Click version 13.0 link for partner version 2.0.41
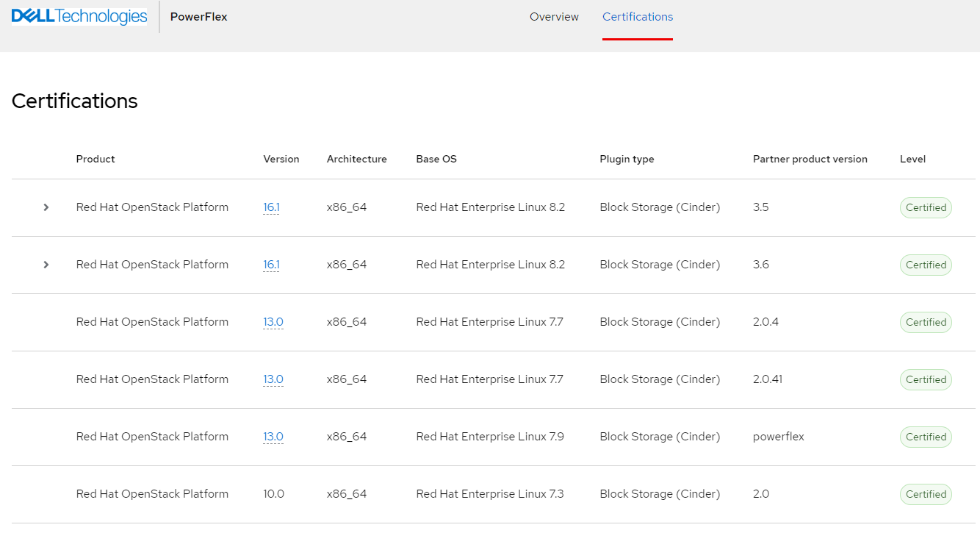The image size is (980, 533). click(x=273, y=379)
